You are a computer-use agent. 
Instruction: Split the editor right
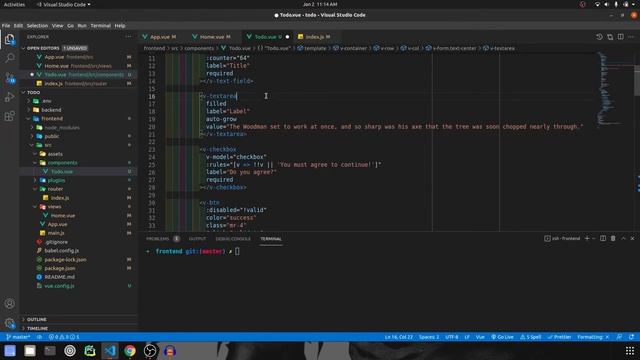point(620,37)
